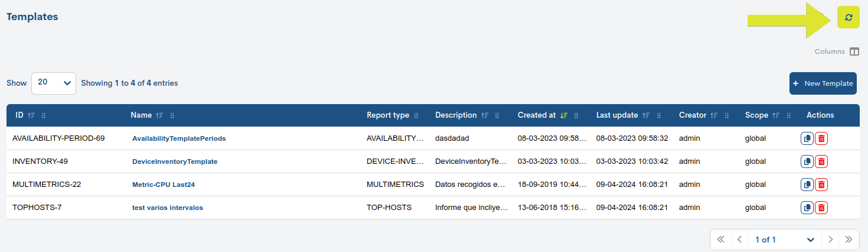Click the '03-03-2023 10:03:42' last update cell

click(x=632, y=161)
